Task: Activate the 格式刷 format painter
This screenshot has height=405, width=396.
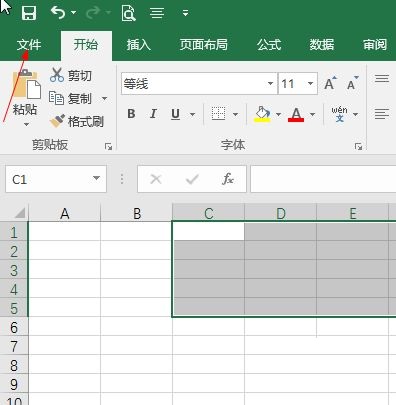Action: 77,121
